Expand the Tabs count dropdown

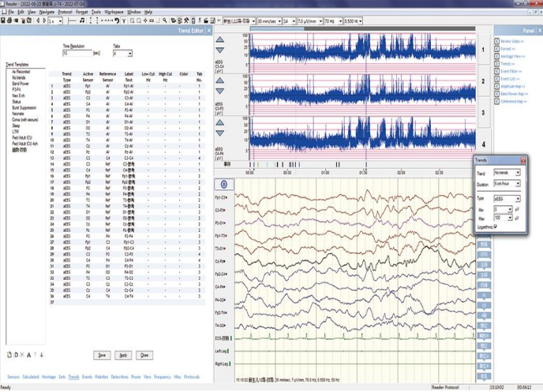point(129,54)
